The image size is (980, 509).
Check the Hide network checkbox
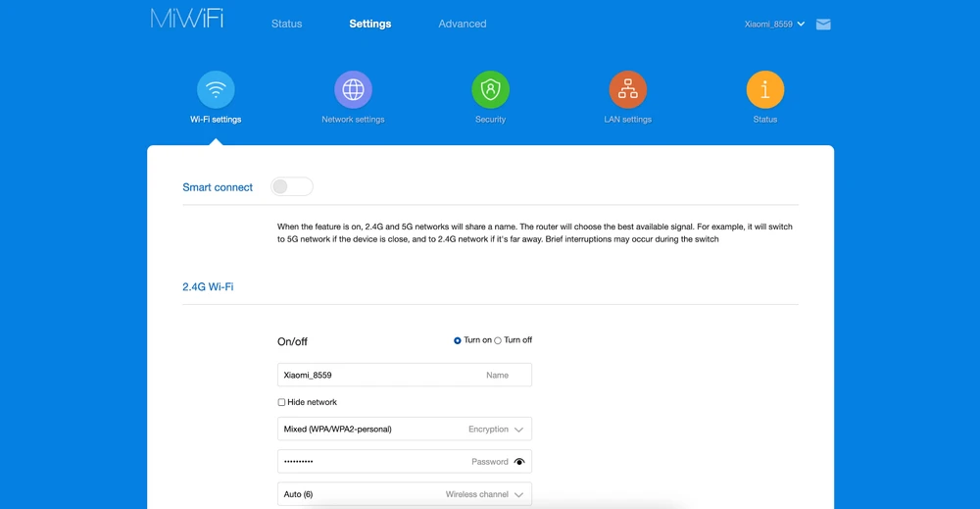(x=281, y=402)
